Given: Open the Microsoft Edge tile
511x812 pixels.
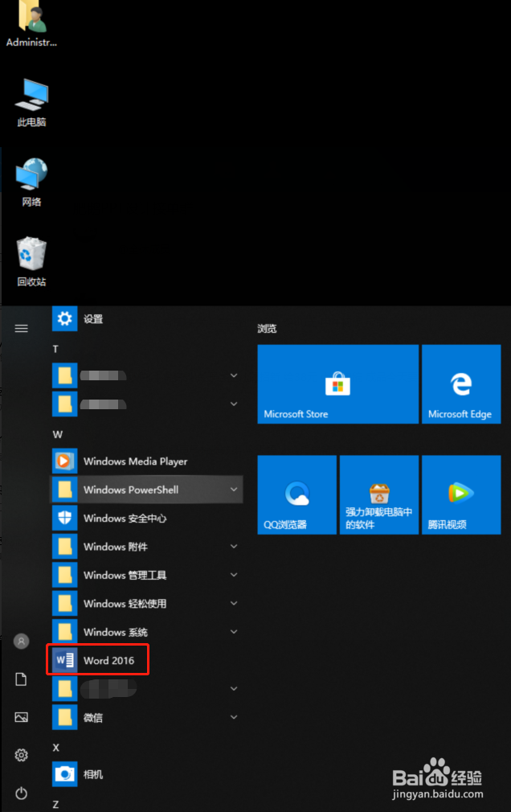Looking at the screenshot, I should [x=461, y=384].
